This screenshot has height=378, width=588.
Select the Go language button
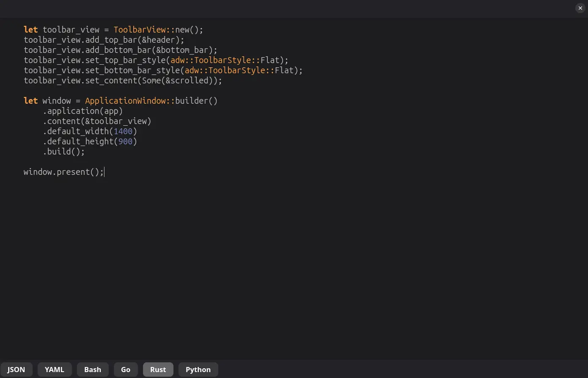[126, 370]
